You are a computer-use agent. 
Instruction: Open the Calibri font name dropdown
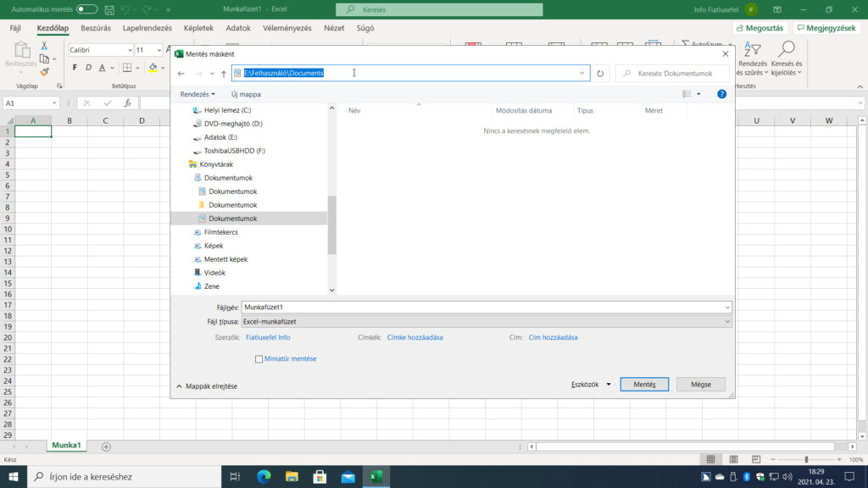(x=130, y=50)
